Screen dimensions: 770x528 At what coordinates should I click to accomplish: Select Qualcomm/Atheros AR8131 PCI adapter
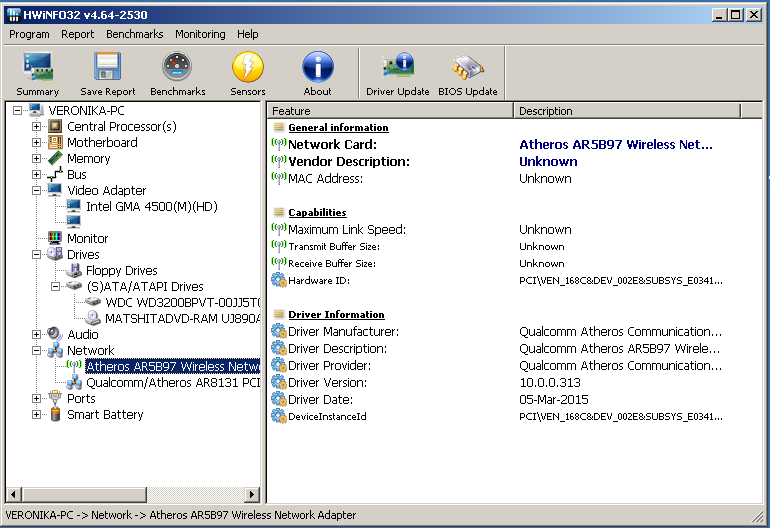click(172, 383)
